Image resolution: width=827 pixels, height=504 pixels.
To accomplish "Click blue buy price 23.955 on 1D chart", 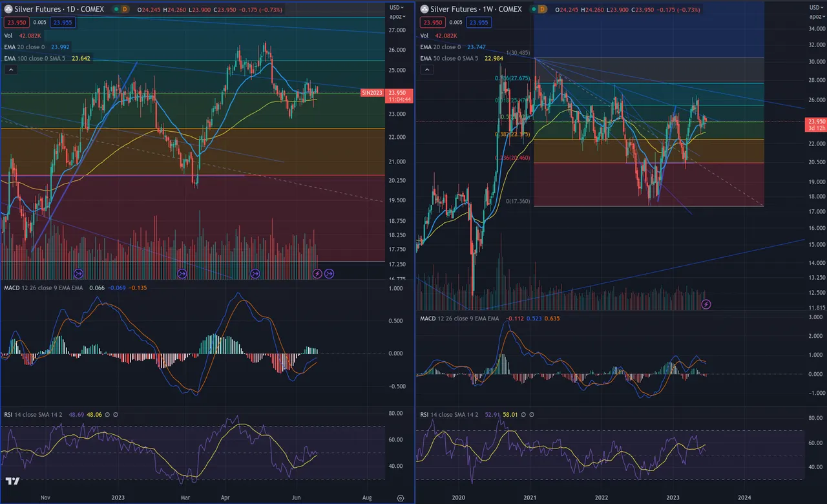I will coord(63,23).
